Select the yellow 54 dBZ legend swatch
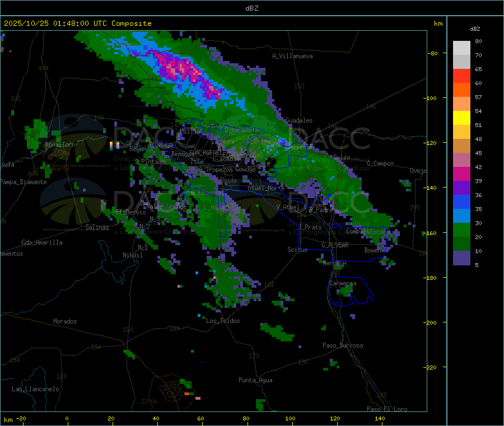 461,118
